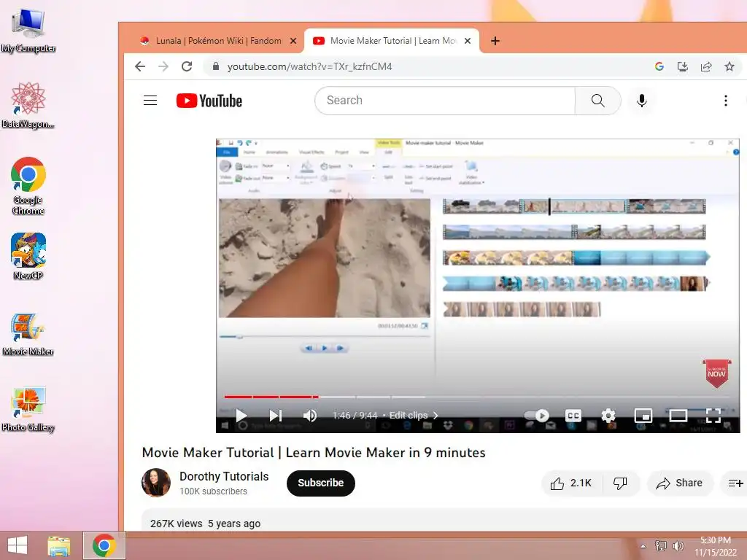Open the My Computer desktop icon
This screenshot has height=560, width=747.
click(28, 29)
